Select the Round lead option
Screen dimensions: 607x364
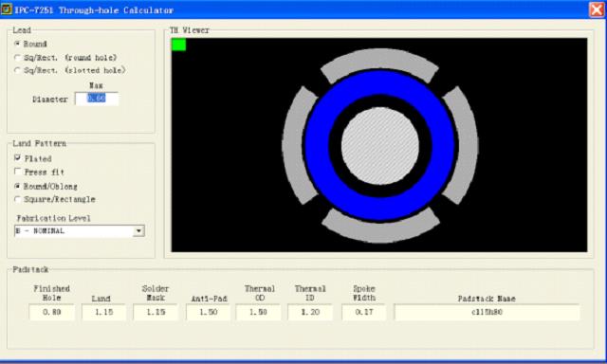click(17, 44)
